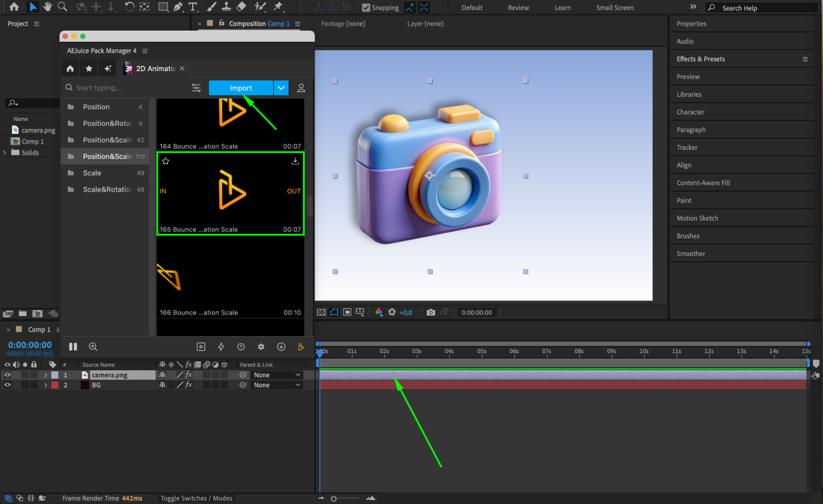Open AEJuice settings gear icon
823x504 pixels.
coord(261,347)
